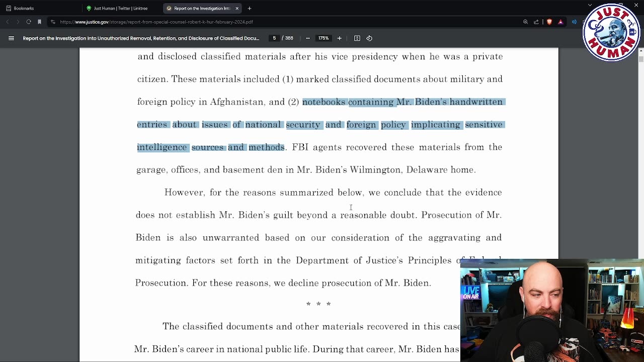The height and width of the screenshot is (362, 644).
Task: Click the PDF document title text
Action: (x=141, y=38)
